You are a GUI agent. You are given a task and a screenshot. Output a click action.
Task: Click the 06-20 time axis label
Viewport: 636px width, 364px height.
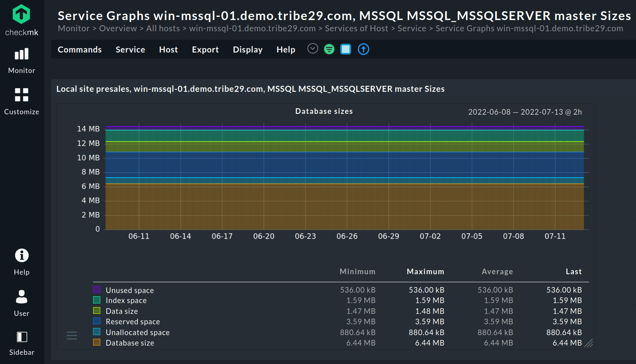click(264, 237)
